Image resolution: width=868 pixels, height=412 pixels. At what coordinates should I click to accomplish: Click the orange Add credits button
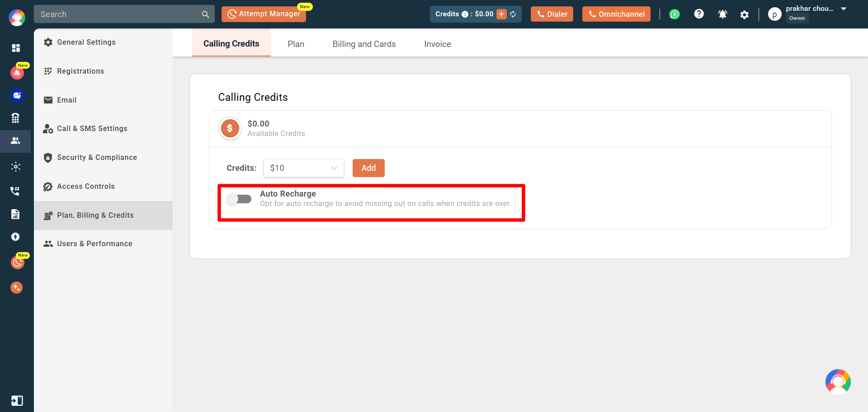click(x=368, y=168)
